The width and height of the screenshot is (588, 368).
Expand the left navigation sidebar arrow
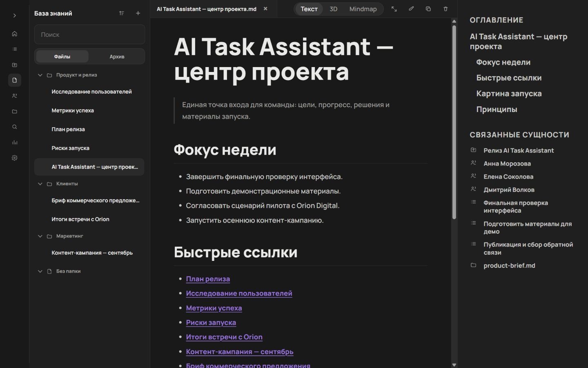(15, 16)
